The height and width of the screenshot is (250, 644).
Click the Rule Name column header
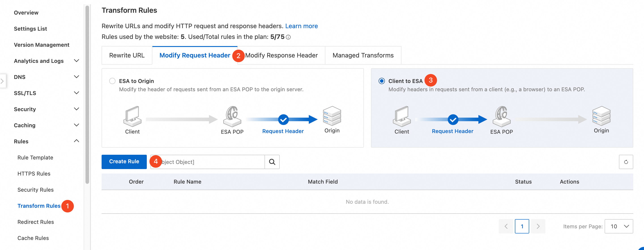point(188,182)
